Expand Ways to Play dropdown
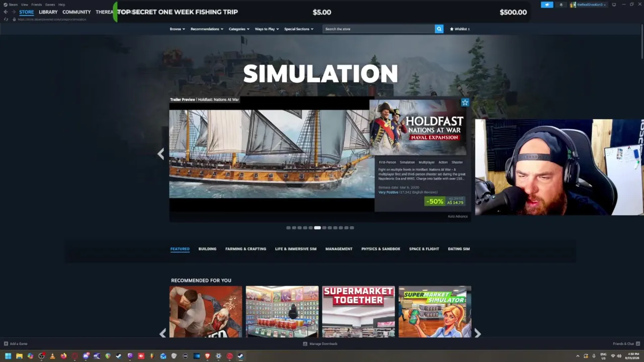 pyautogui.click(x=267, y=29)
